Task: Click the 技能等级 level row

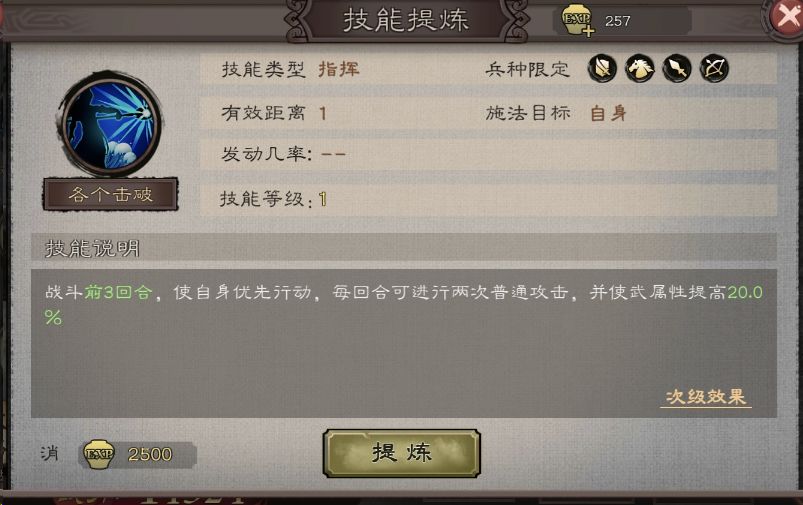Action: [x=489, y=199]
